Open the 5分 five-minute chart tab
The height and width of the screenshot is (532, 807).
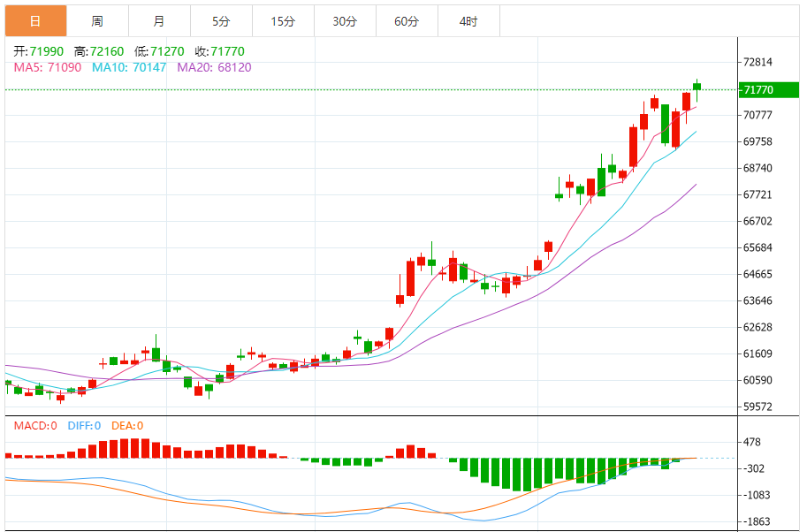click(221, 21)
